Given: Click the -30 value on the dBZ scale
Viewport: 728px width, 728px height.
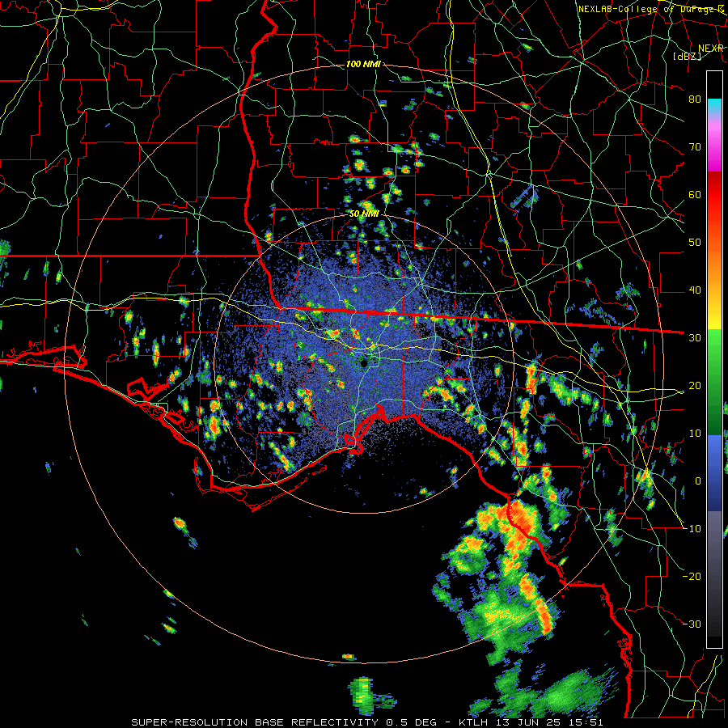Looking at the screenshot, I should [692, 624].
